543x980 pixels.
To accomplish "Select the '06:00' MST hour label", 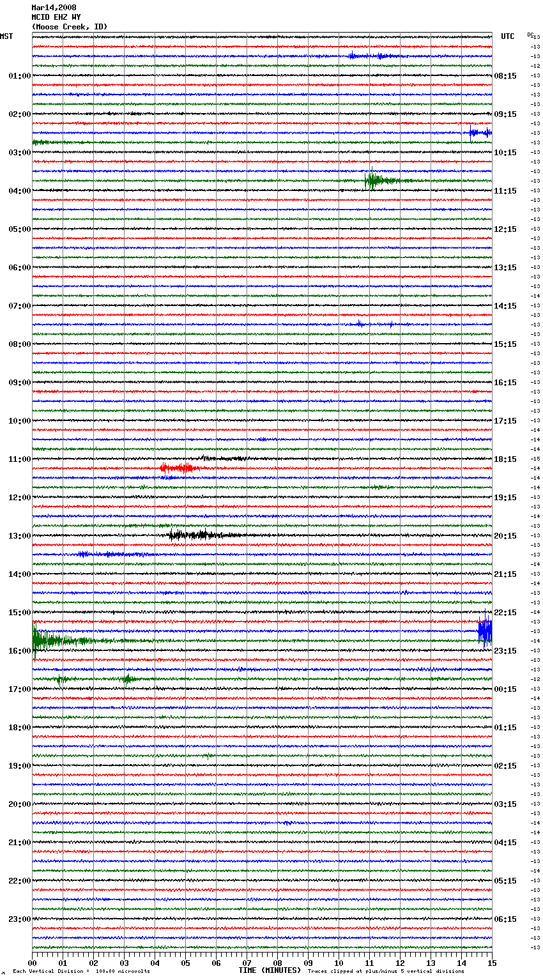I will point(20,268).
